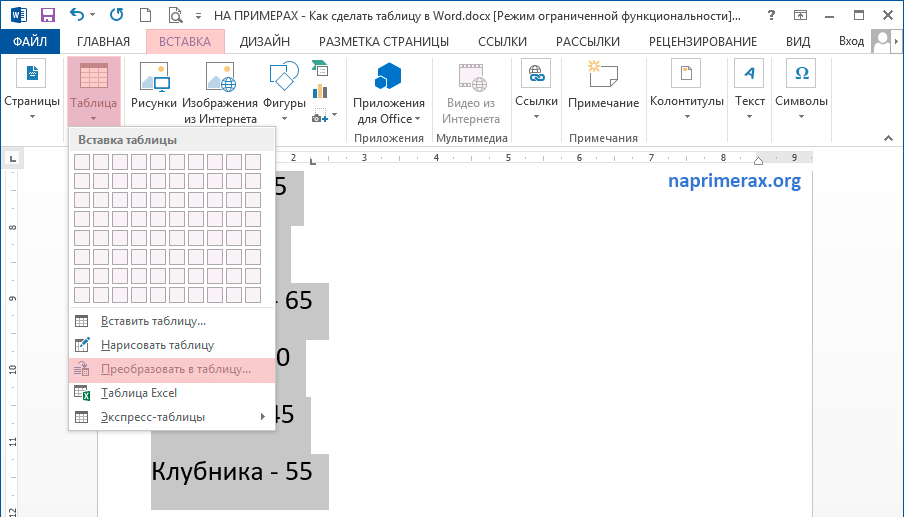
Task: Switch to the ГЛАВНАЯ ribbon tab
Action: (103, 41)
